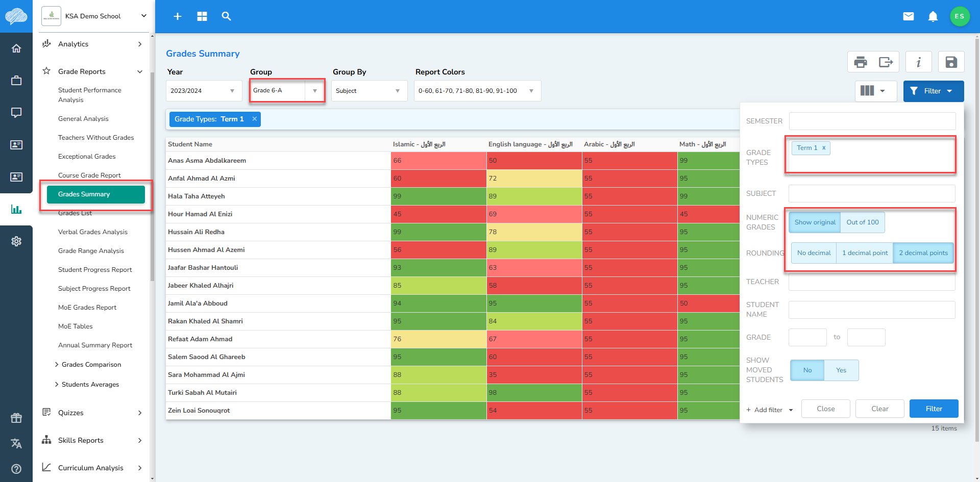Open Exceptional Grades report
Viewport: 980px width, 482px height.
pyautogui.click(x=87, y=157)
